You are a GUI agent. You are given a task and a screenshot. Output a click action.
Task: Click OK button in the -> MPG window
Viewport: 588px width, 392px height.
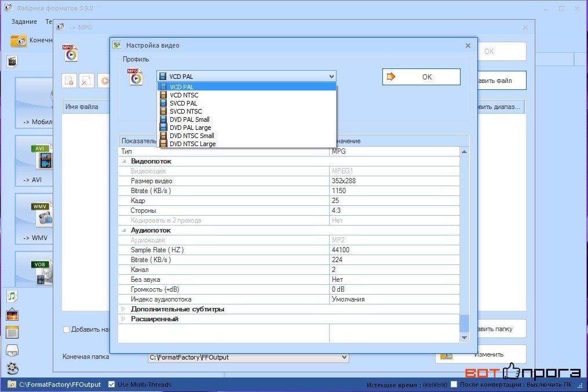tap(502, 52)
